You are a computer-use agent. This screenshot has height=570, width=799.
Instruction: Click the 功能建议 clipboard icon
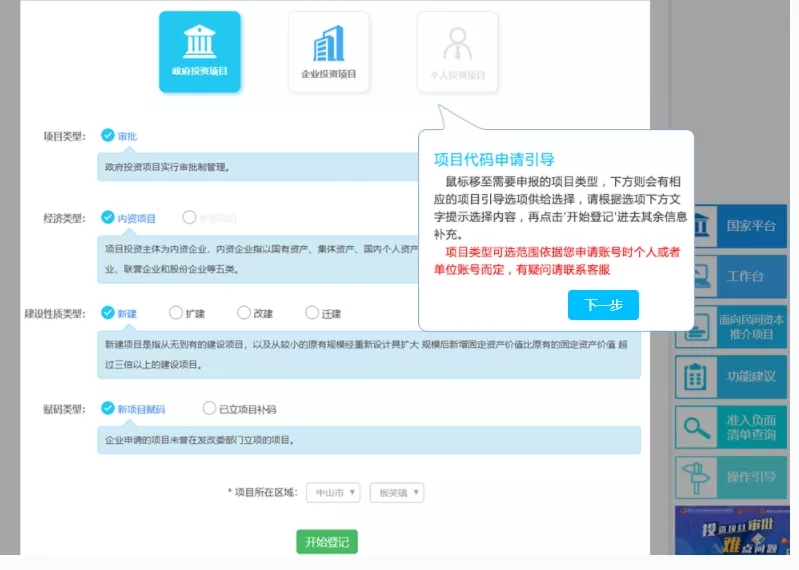[x=695, y=377]
